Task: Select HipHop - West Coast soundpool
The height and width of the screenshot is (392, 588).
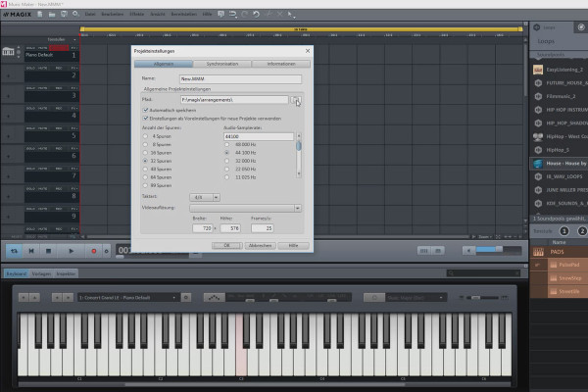Action: [x=561, y=136]
